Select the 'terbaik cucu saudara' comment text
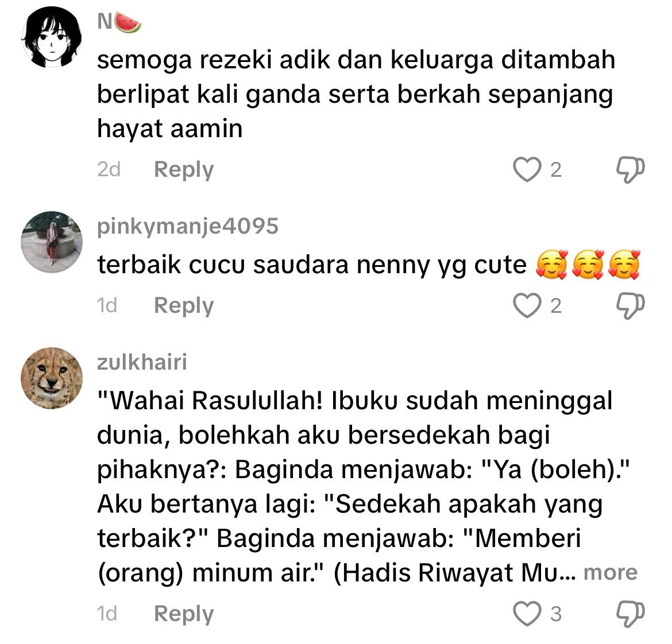Screen dimensions: 672x644 369,264
